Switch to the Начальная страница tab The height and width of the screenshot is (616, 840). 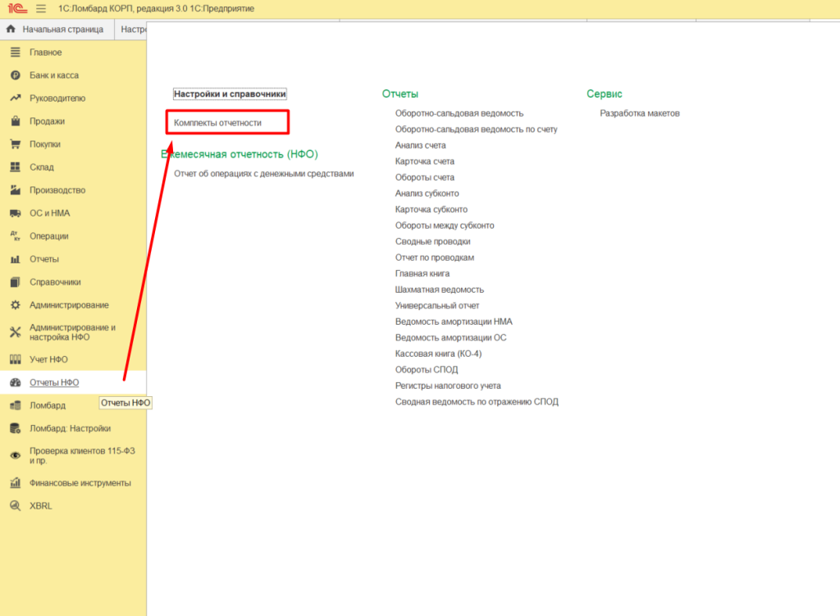pyautogui.click(x=62, y=30)
